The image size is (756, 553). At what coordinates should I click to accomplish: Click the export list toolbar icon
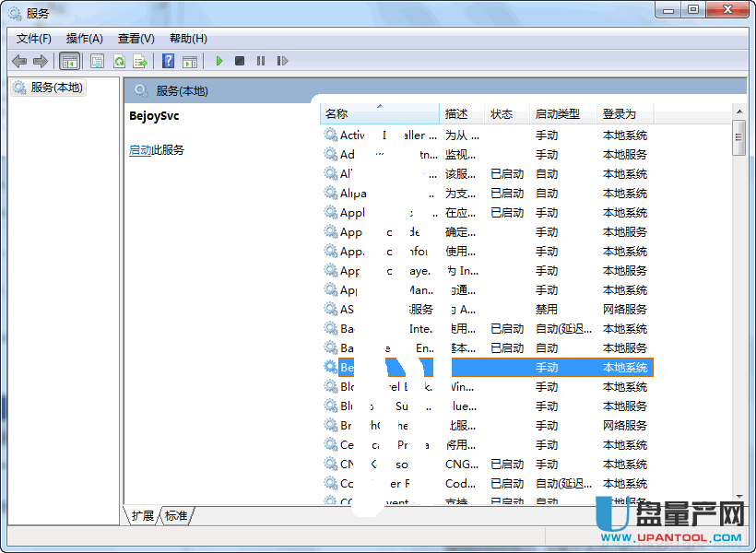[x=139, y=61]
